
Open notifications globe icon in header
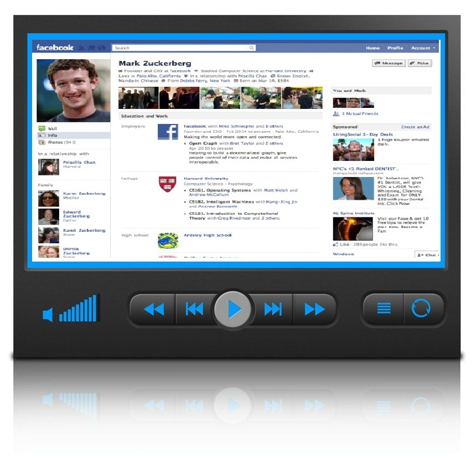(x=102, y=48)
